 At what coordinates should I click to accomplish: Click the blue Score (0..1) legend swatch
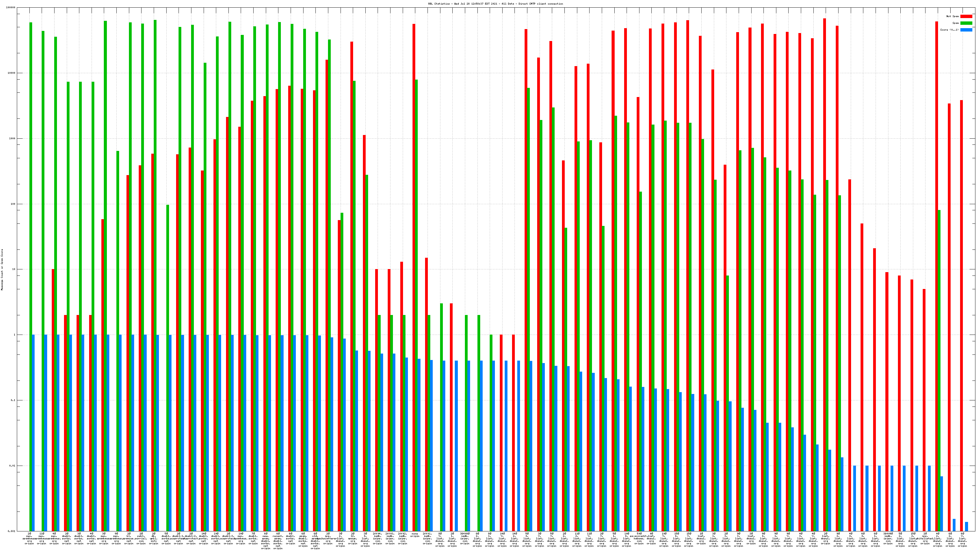click(x=966, y=30)
